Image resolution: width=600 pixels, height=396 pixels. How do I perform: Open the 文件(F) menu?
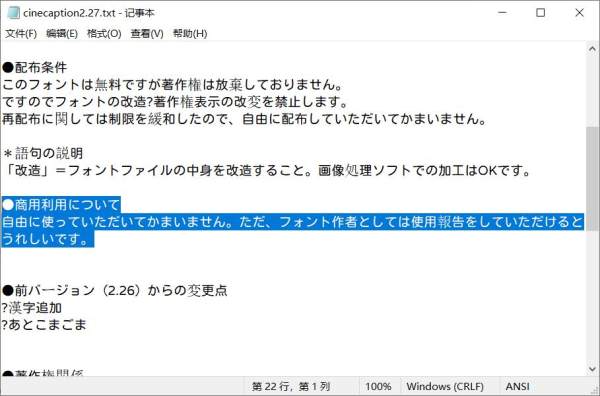tap(21, 34)
